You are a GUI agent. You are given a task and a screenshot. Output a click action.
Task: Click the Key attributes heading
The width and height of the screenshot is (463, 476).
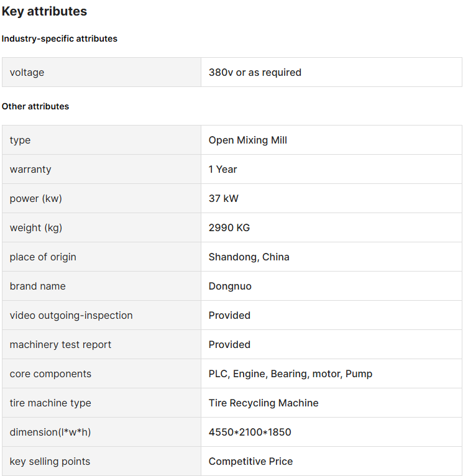coord(44,12)
